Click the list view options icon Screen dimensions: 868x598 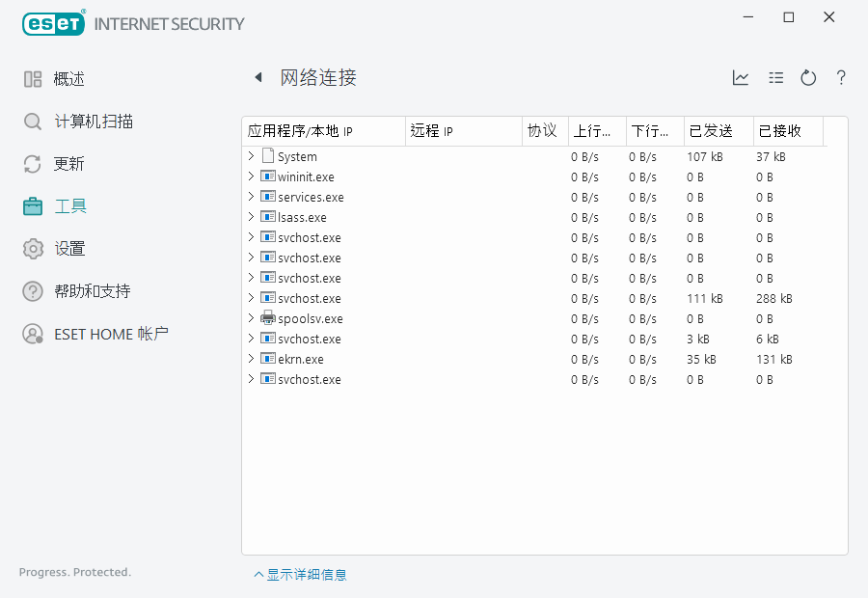click(x=776, y=77)
